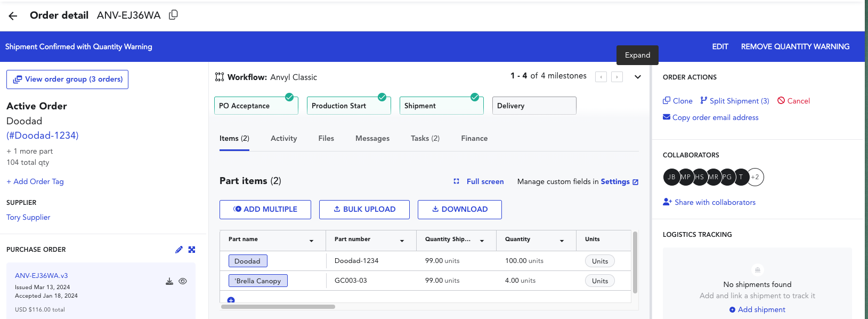Select the Finance tab

474,139
